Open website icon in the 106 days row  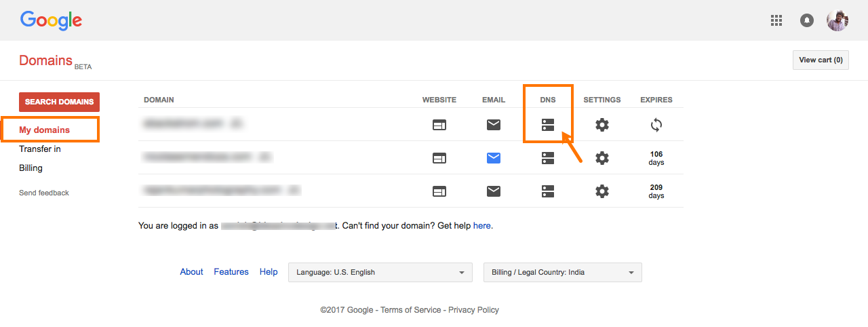tap(439, 158)
